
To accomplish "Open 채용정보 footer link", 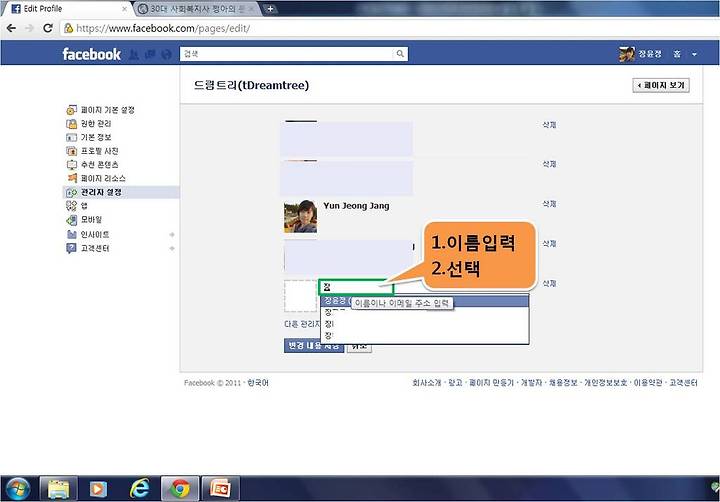I will pyautogui.click(x=563, y=383).
